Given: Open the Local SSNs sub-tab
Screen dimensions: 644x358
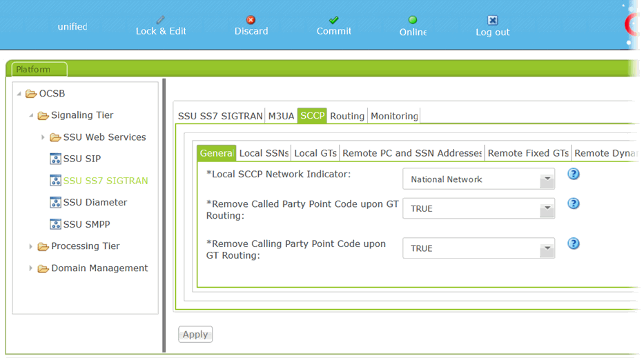Looking at the screenshot, I should coord(264,153).
